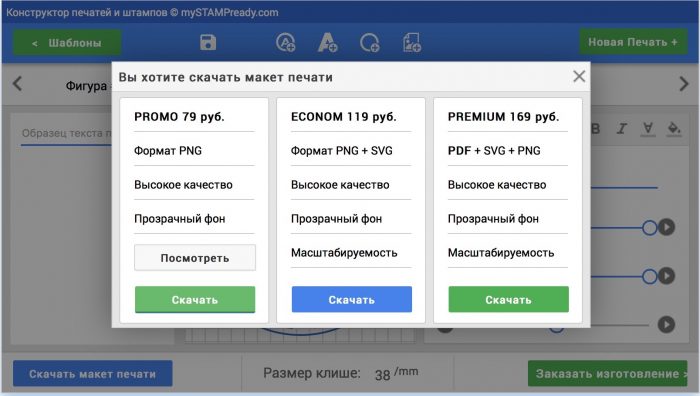Click the bottom round arrow button

point(667,325)
